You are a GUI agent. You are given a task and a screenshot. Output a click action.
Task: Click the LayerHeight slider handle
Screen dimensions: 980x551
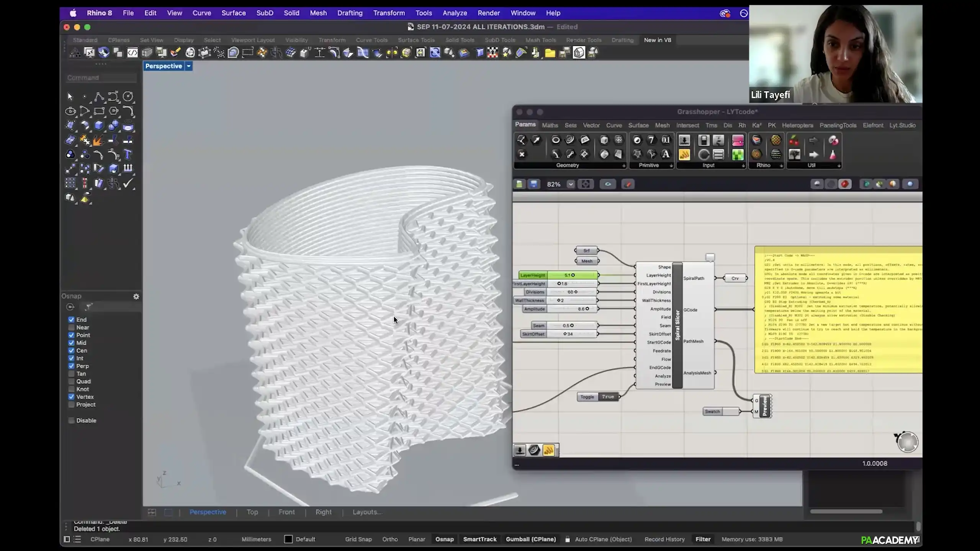[x=573, y=275]
